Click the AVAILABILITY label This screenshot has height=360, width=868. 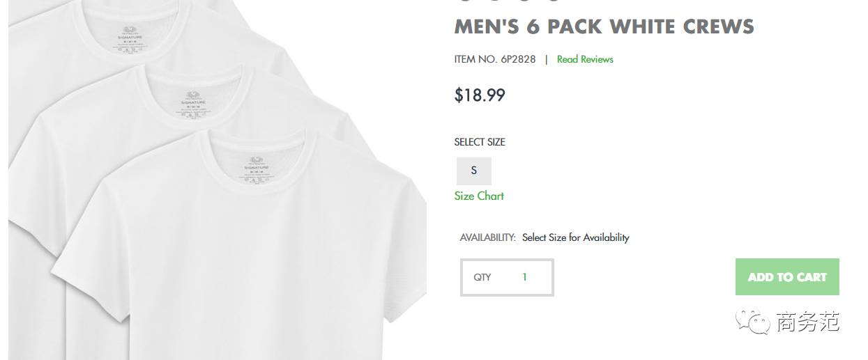tap(487, 237)
